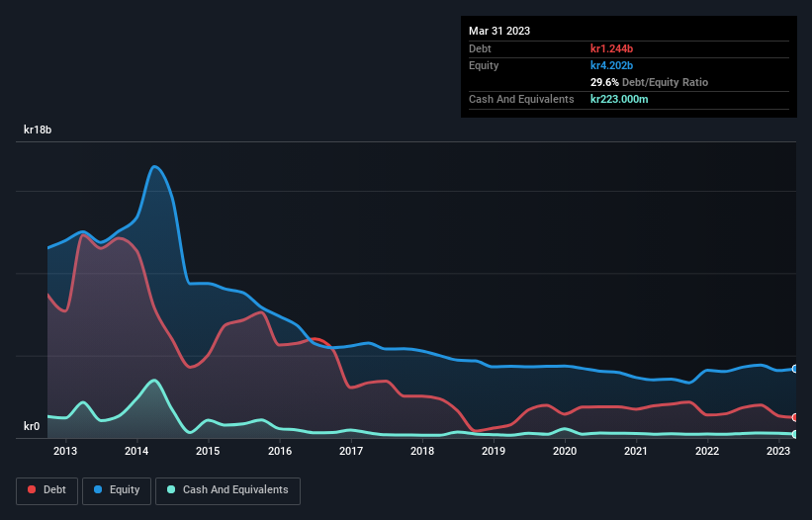Image resolution: width=812 pixels, height=520 pixels.
Task: Click the 2016 x-axis label
Action: click(x=280, y=451)
